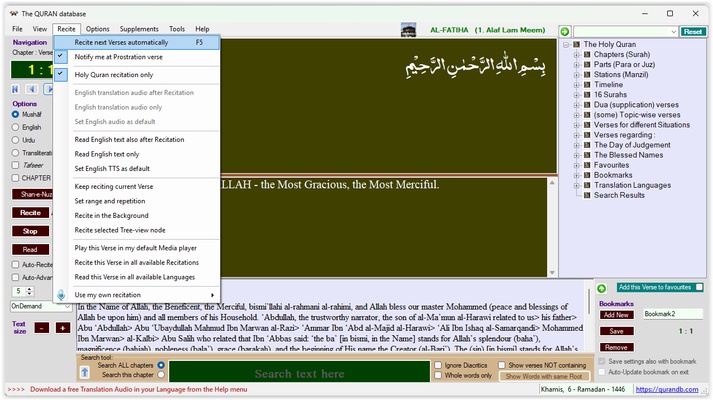Viewport: 713px width, 400px height.
Task: Expand Translation Languages node
Action: (576, 185)
